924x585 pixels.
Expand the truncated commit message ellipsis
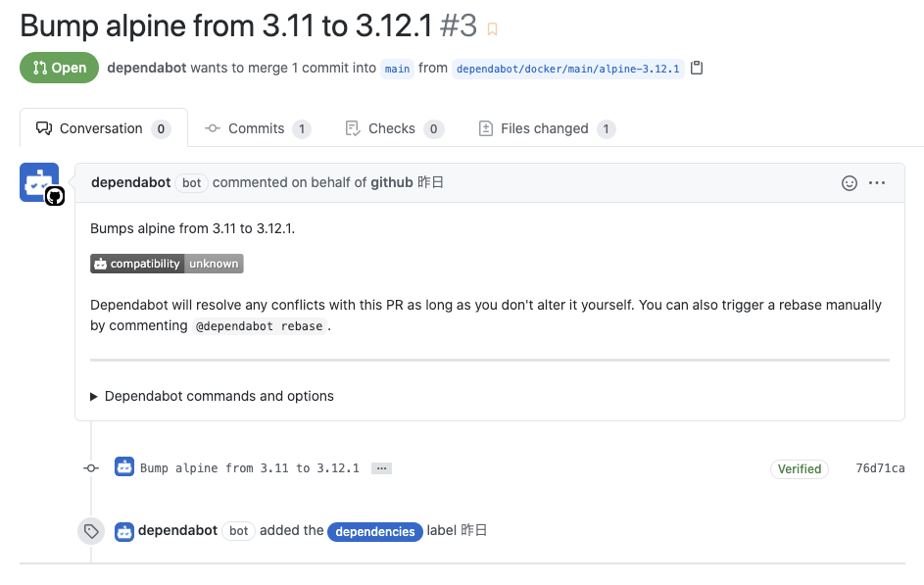tap(380, 467)
